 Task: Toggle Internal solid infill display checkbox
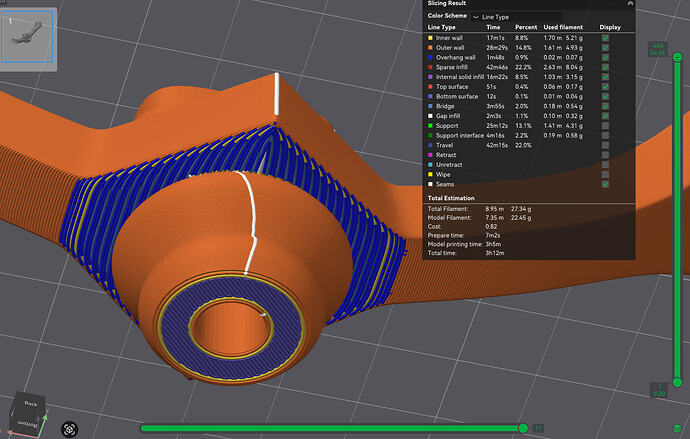click(606, 77)
